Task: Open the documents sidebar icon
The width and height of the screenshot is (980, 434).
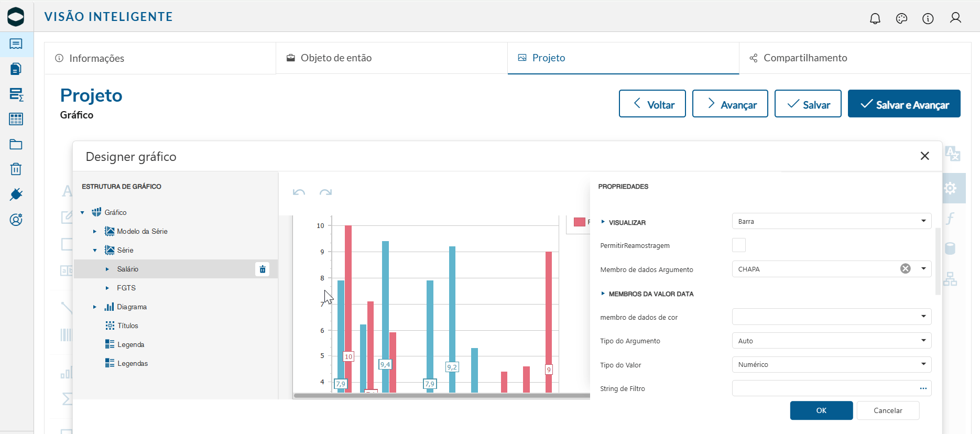Action: coord(16,69)
